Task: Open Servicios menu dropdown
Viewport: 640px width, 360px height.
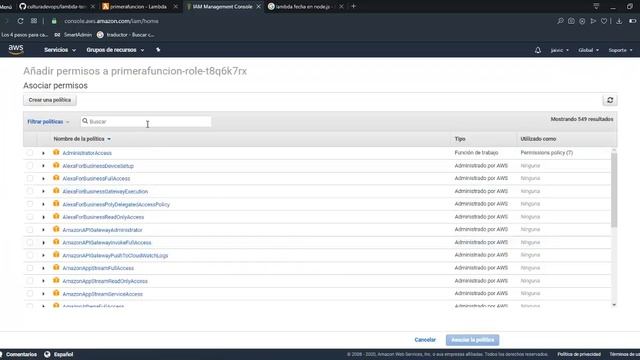Action: (60, 50)
